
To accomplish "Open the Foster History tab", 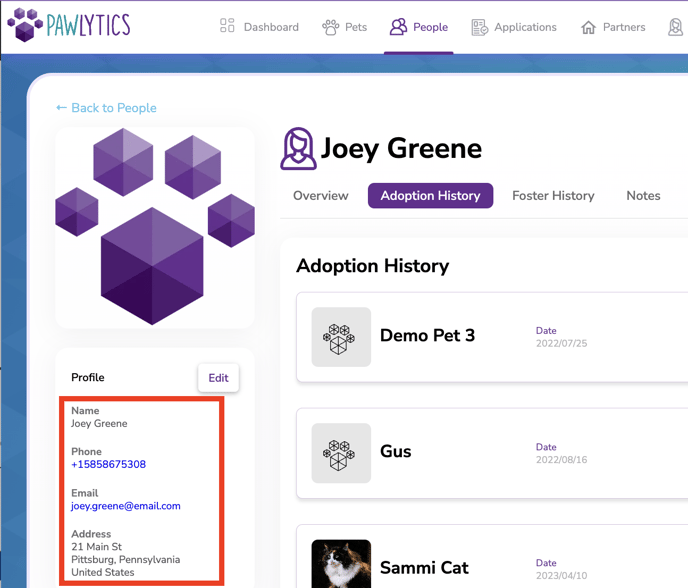I will (553, 196).
